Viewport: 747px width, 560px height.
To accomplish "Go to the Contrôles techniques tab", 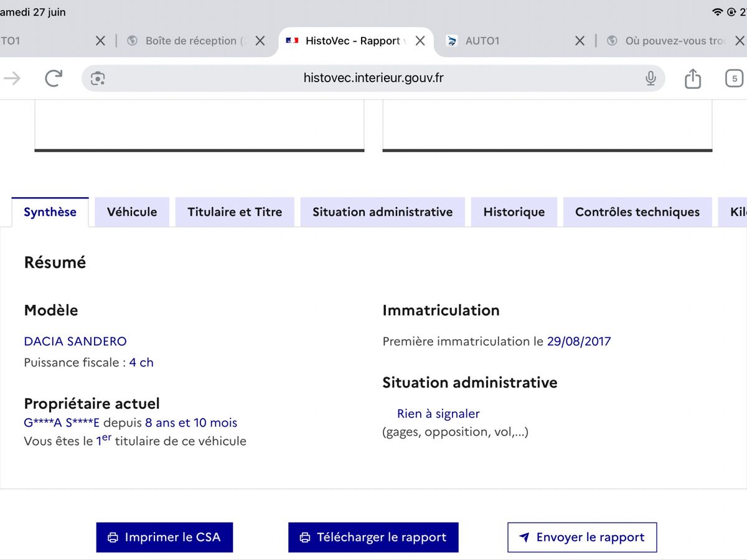I will [x=637, y=212].
